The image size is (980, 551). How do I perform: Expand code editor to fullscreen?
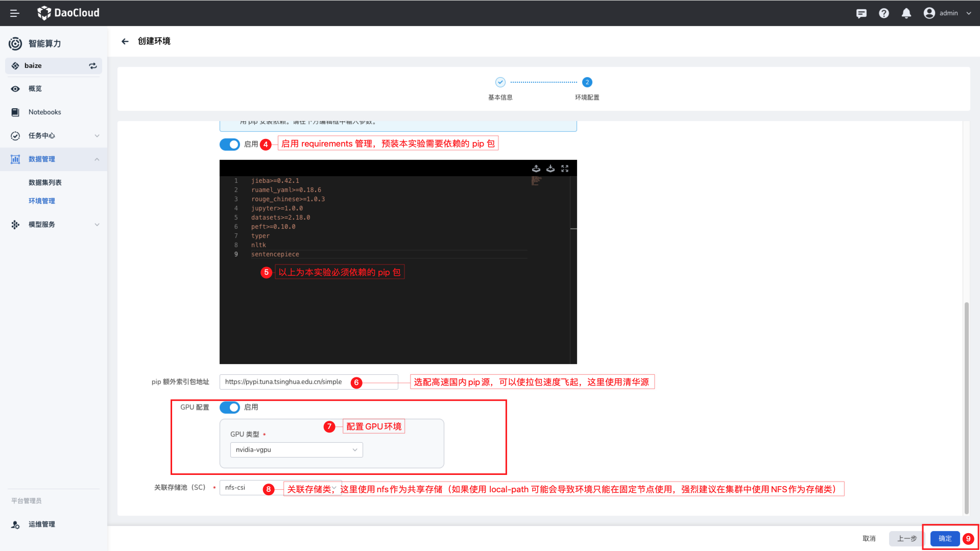point(564,169)
